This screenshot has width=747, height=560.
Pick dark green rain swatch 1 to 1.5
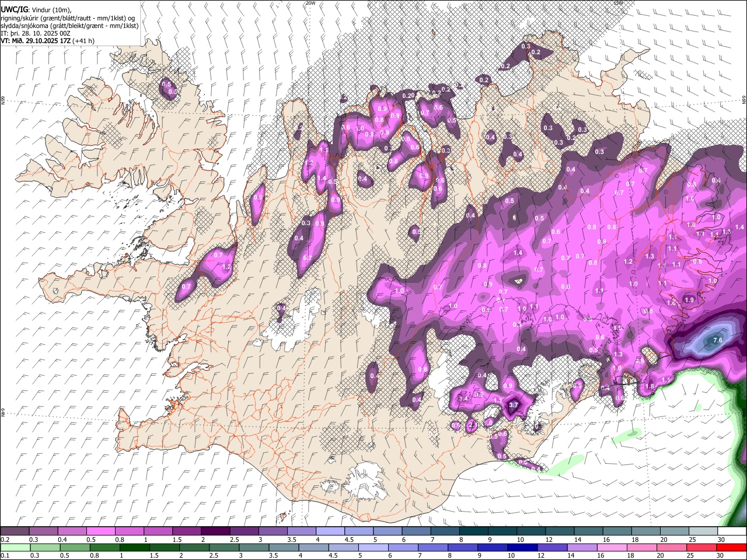[135, 547]
